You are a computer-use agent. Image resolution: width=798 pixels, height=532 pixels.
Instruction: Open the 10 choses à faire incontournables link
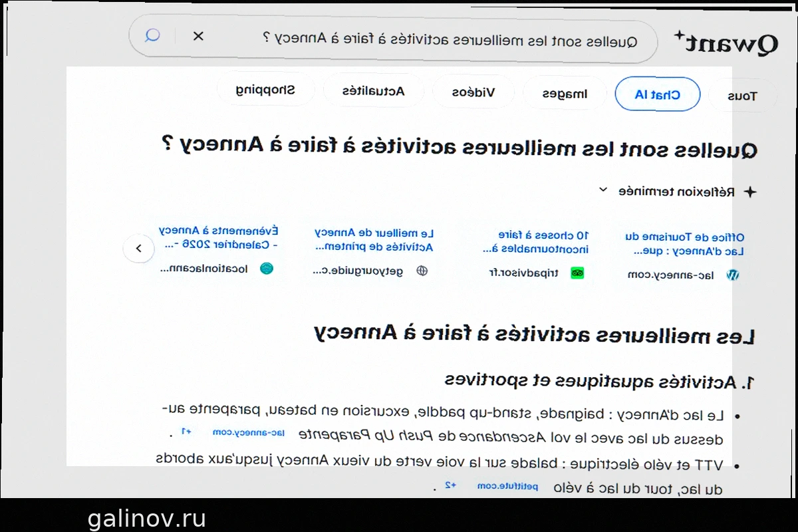(536, 242)
